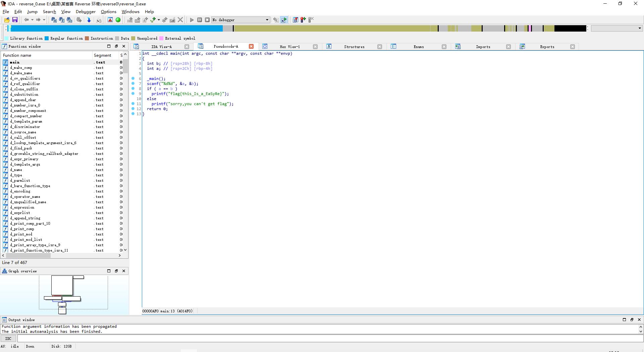Save the database with the floppy icon
This screenshot has width=644, height=352.
point(15,20)
